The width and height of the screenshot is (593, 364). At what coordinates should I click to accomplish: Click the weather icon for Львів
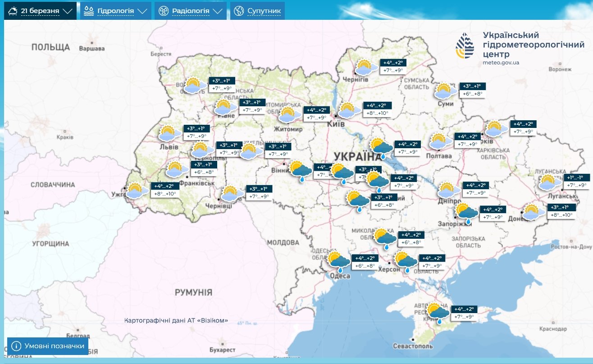point(169,133)
